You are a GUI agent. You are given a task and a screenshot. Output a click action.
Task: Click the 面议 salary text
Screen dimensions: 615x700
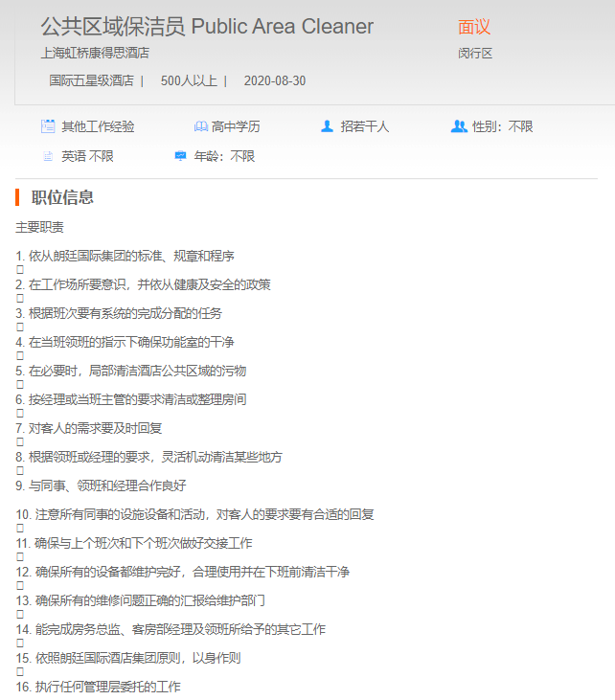point(474,27)
